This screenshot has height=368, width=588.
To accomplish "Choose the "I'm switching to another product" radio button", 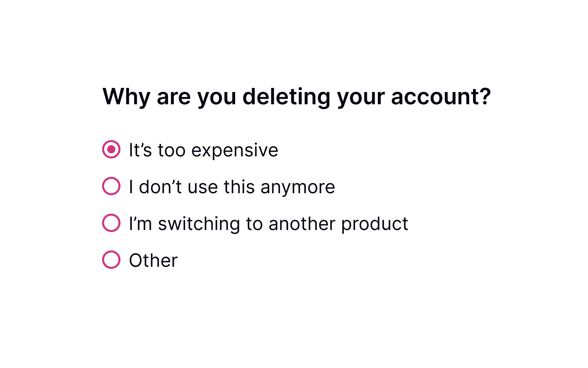I will 111,223.
